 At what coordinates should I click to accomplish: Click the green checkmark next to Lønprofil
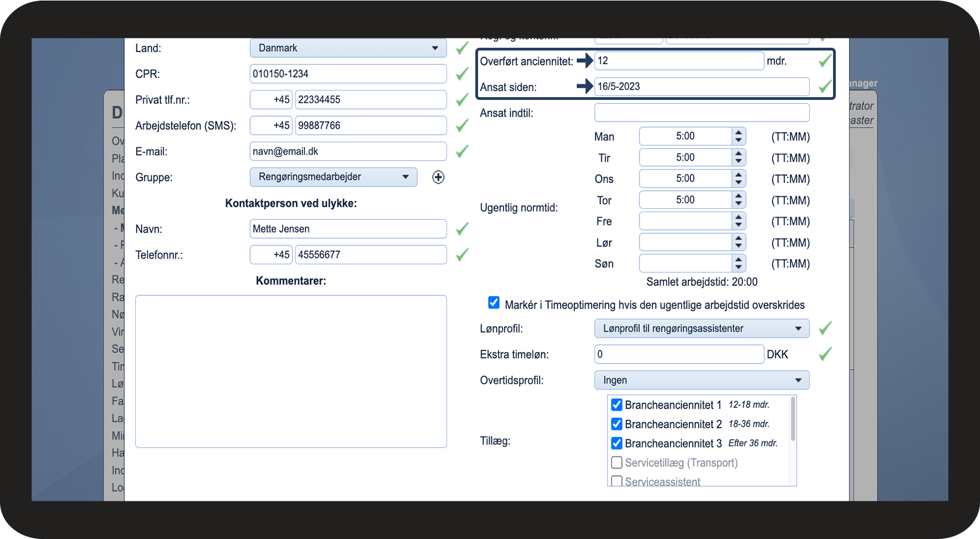[825, 329]
